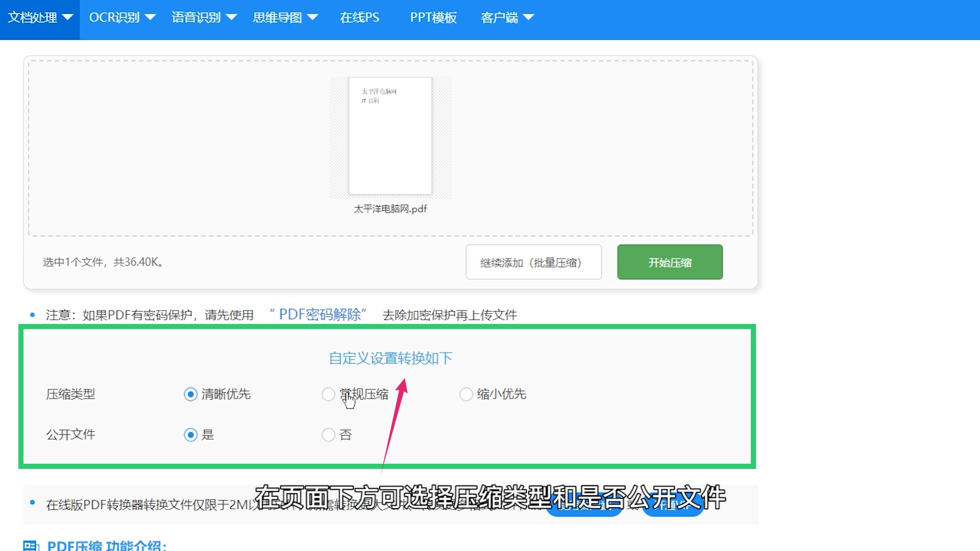Viewport: 980px width, 551px height.
Task: Click the PDF压缩 功能介绍 heading icon
Action: tap(31, 545)
